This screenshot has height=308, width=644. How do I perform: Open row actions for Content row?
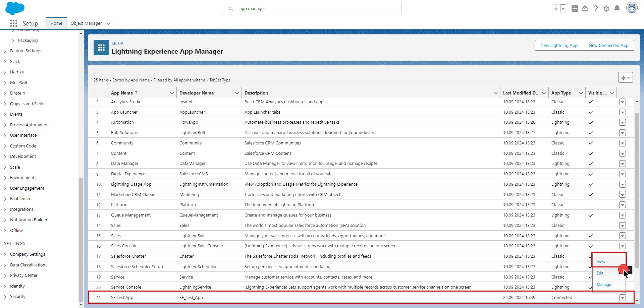pos(623,153)
